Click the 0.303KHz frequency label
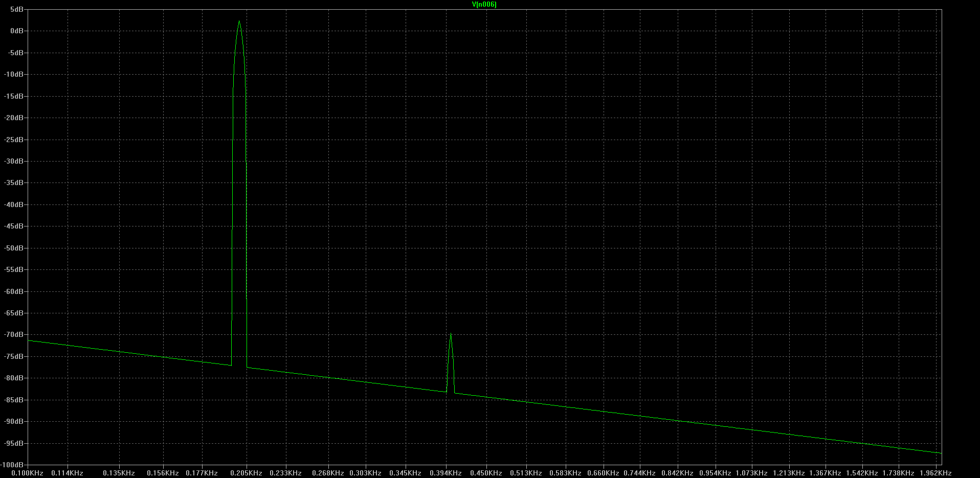 365,473
